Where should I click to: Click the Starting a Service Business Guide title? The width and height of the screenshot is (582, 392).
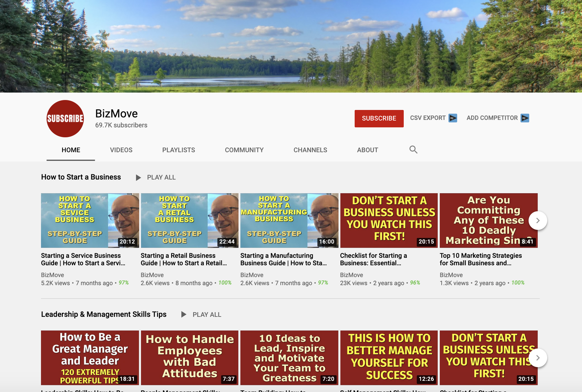pos(83,259)
